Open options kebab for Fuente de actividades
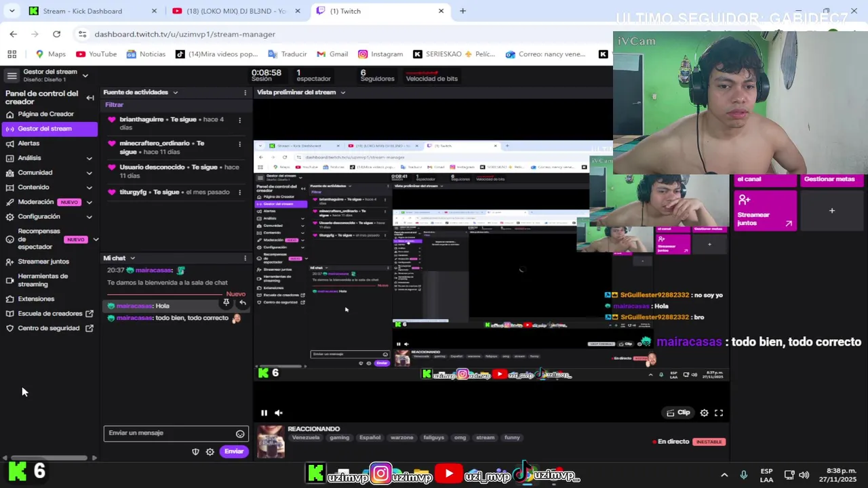This screenshot has width=868, height=488. pos(245,92)
